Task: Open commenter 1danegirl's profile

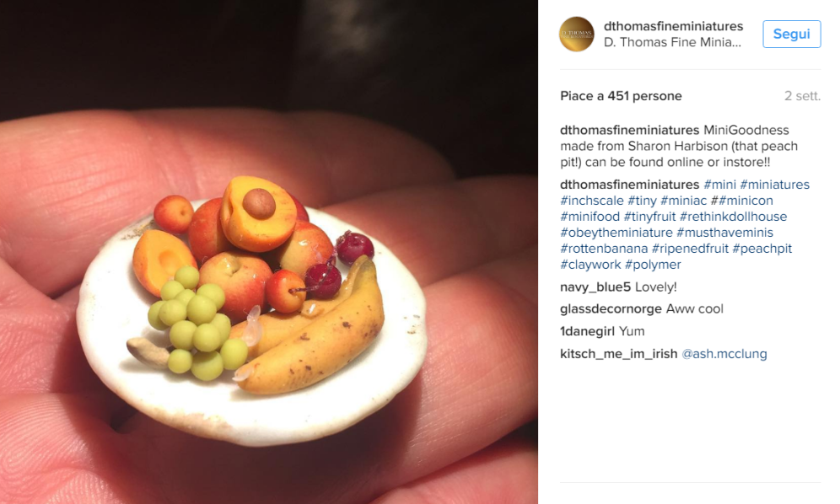Action: point(587,331)
